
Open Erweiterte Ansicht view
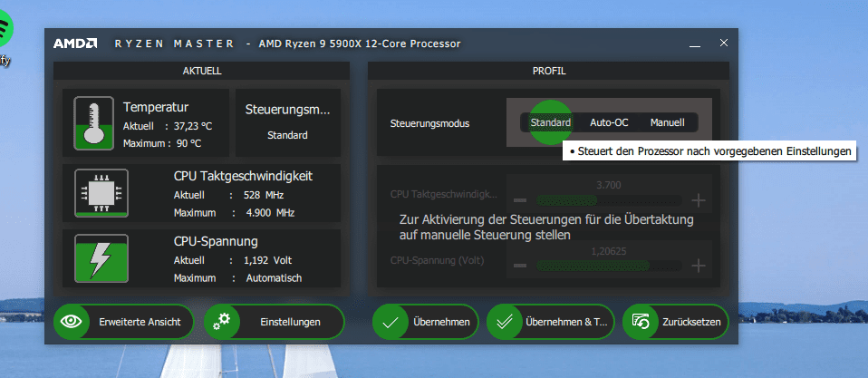[124, 322]
